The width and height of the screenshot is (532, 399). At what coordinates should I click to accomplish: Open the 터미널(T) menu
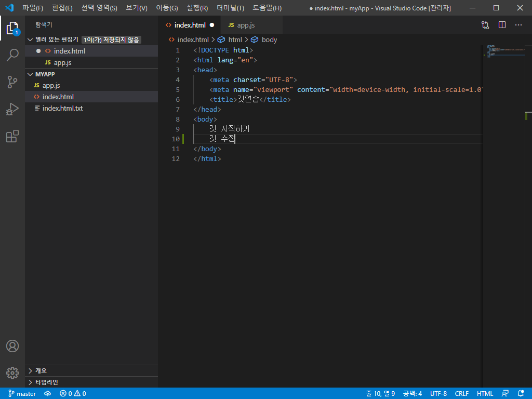click(x=230, y=8)
